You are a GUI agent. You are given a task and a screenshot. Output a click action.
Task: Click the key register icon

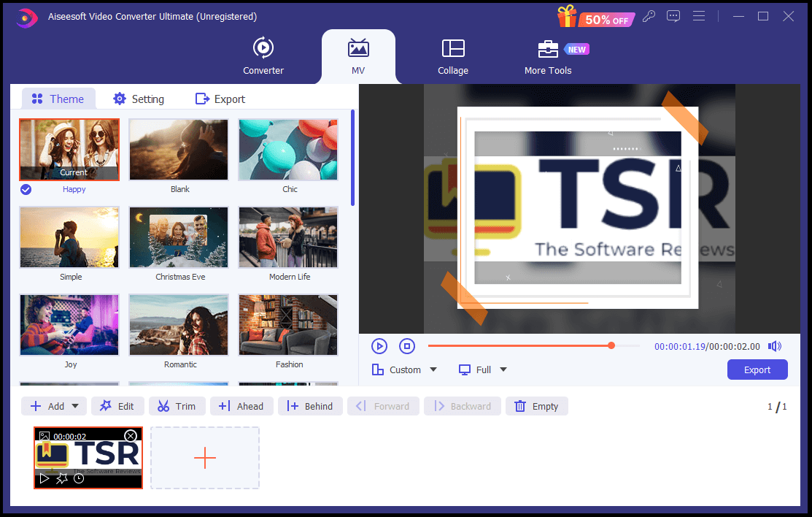point(649,17)
